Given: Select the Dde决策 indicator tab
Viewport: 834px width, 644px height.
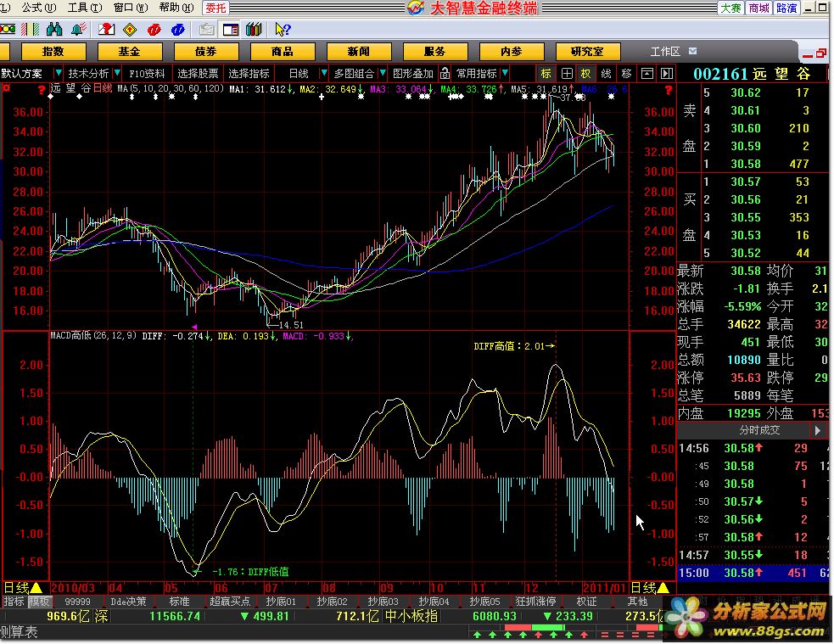Looking at the screenshot, I should click(x=128, y=602).
